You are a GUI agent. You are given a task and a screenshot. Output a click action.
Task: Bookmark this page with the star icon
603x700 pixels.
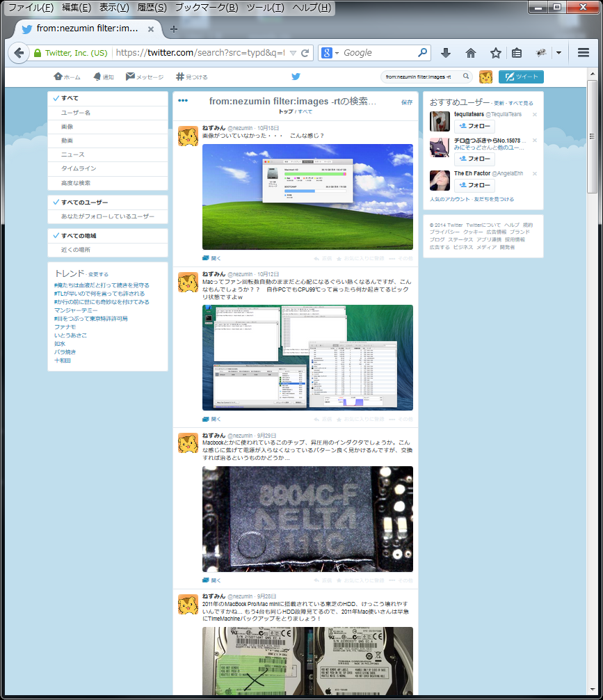tap(495, 53)
